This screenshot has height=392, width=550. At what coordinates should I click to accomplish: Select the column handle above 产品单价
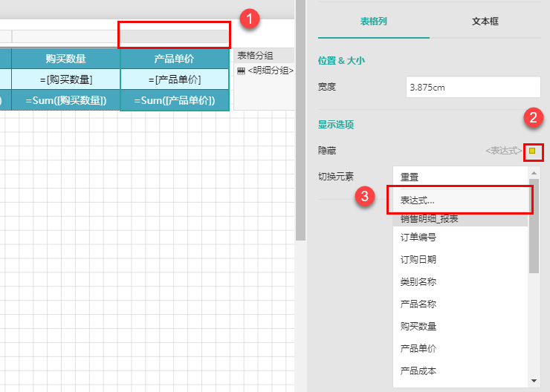174,36
